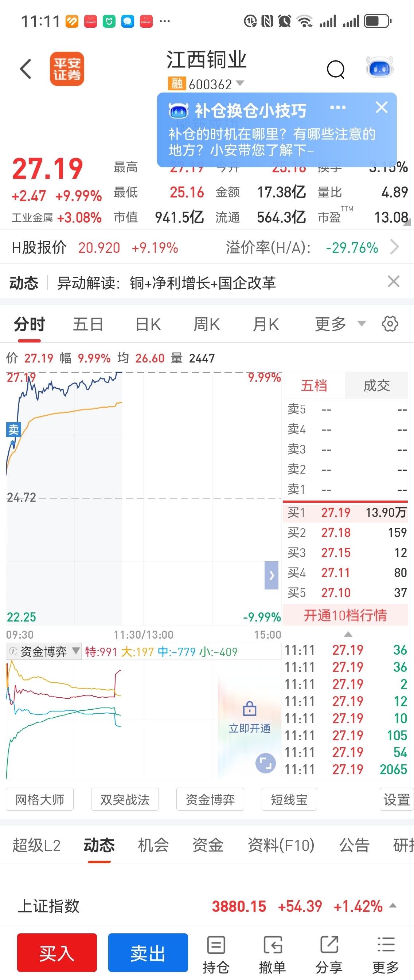This screenshot has width=414, height=980.
Task: Open the 资料(F10) section tab
Action: 281,845
